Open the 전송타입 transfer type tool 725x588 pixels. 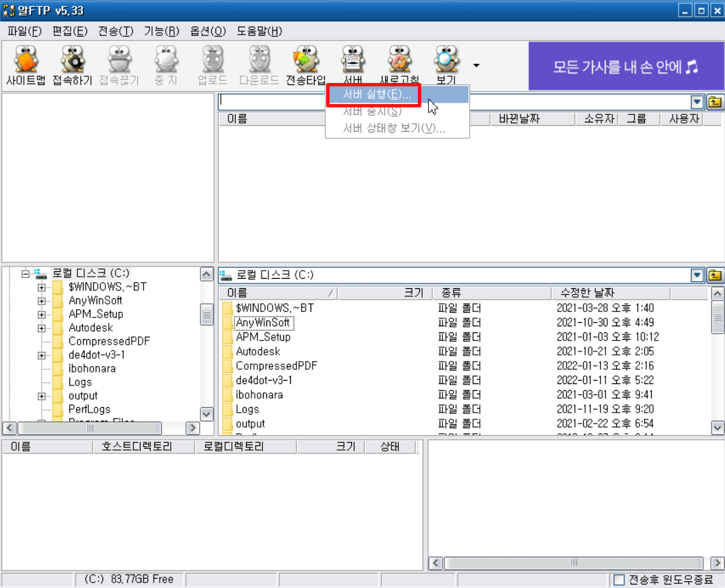[306, 65]
